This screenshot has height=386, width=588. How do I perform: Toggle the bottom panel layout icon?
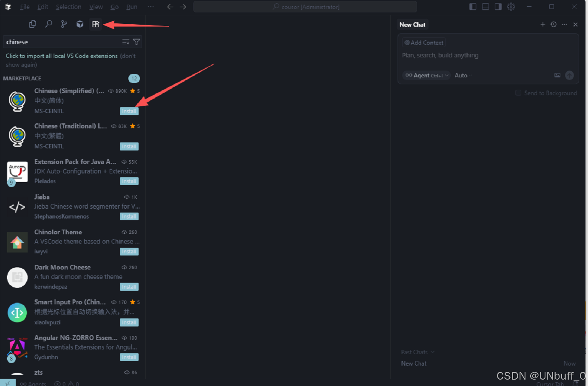point(486,7)
